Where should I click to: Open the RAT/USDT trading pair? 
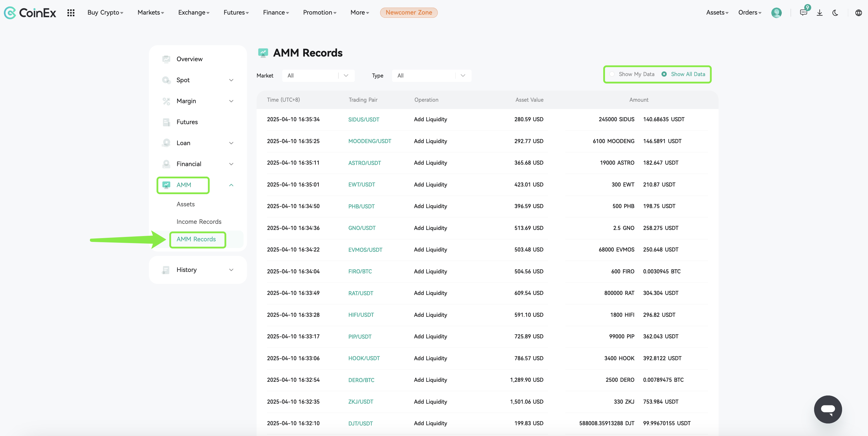coord(361,293)
